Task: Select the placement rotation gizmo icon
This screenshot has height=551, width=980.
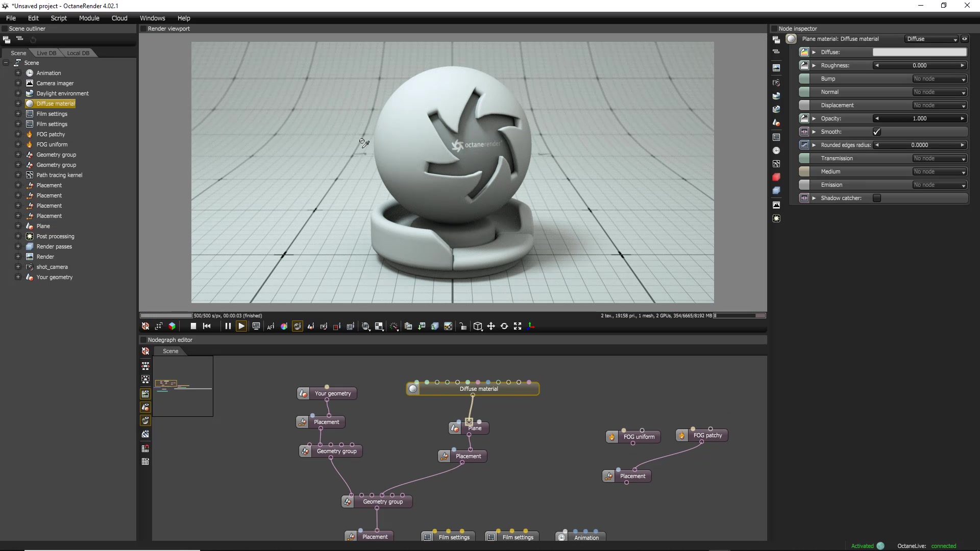Action: [x=504, y=326]
